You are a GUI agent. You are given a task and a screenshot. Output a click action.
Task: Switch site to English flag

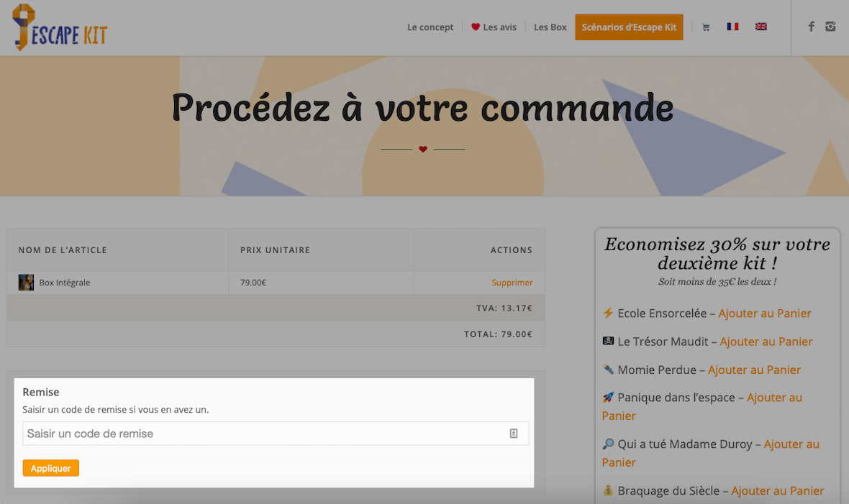[x=761, y=27]
